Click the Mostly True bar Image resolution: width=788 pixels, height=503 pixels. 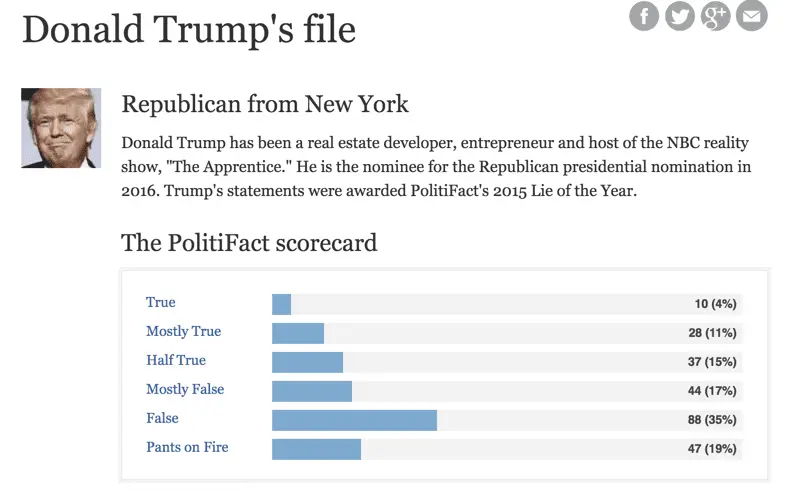pyautogui.click(x=298, y=333)
